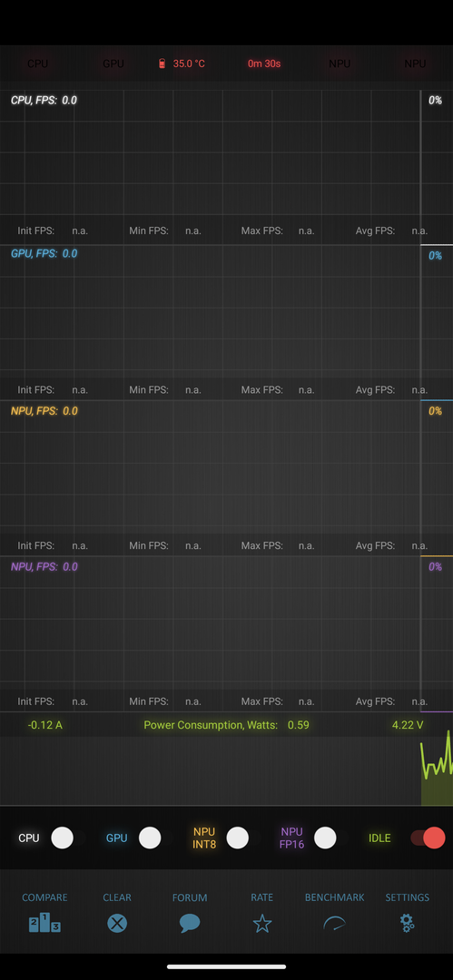453x980 pixels.
Task: Open the Compare podium icon
Action: 44,923
